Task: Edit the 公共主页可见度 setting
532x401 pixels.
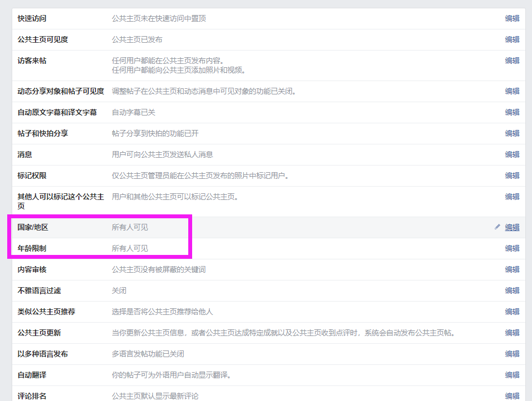Action: (512, 39)
